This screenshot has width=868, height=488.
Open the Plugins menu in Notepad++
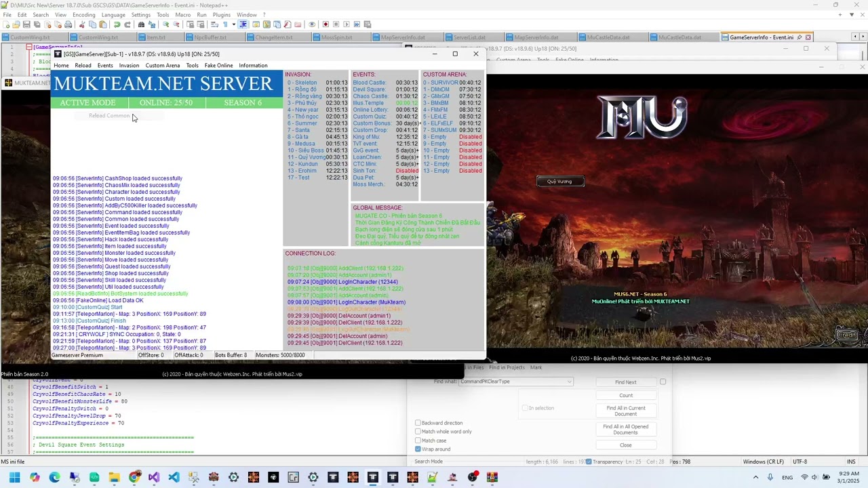222,15
